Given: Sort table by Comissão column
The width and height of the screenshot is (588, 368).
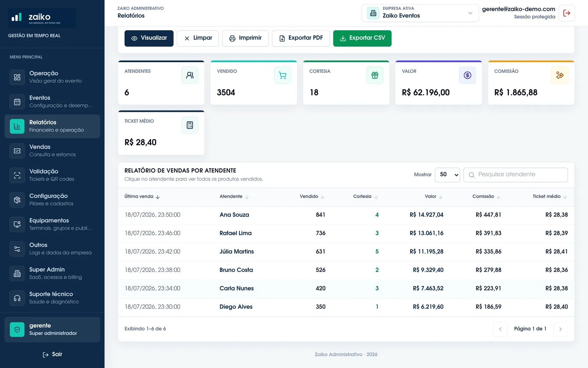Looking at the screenshot, I should 487,197.
